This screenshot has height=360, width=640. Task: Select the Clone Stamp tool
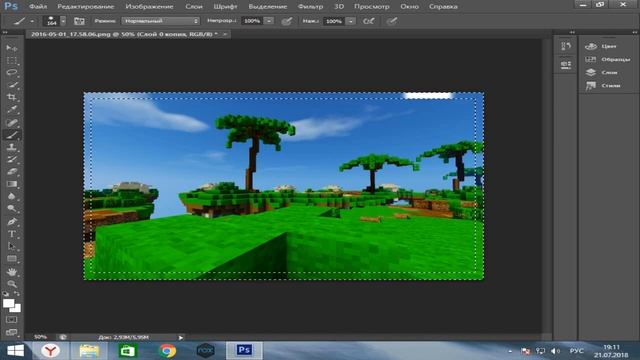[x=11, y=147]
